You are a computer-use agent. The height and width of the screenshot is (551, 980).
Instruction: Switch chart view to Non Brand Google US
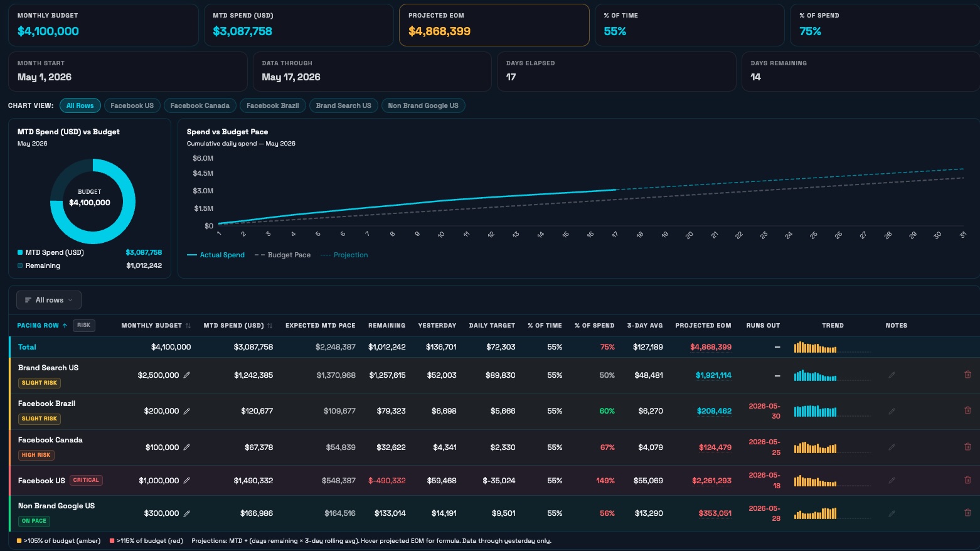click(x=423, y=105)
